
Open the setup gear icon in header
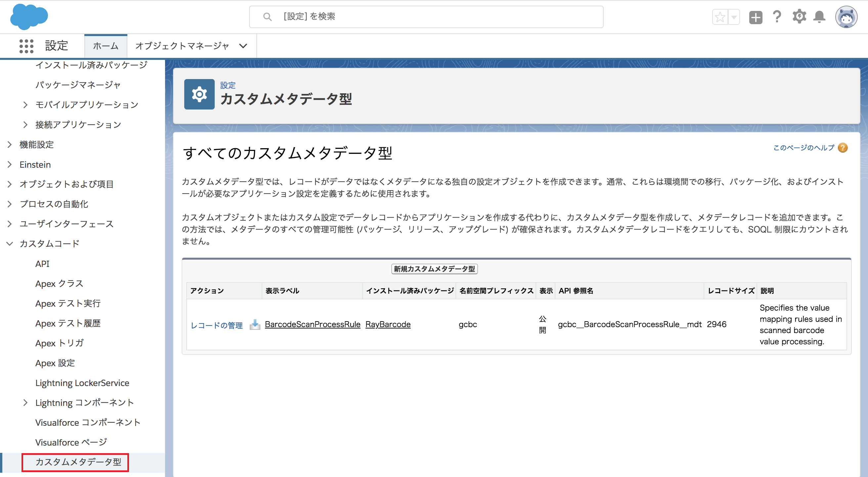(x=799, y=17)
